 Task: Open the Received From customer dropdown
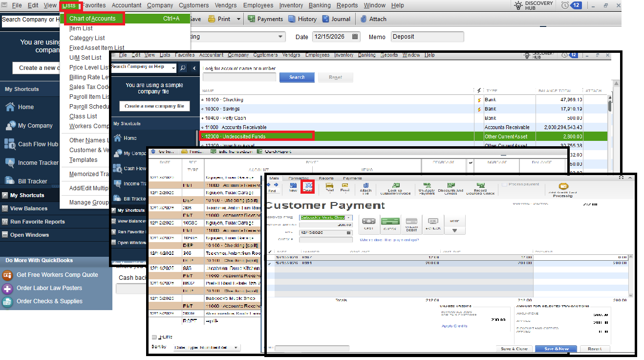coord(347,218)
